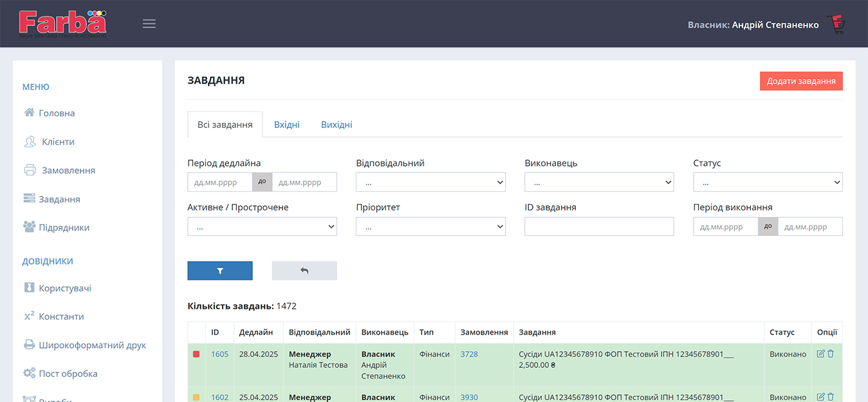Switch to the Вихідні tab
This screenshot has height=402, width=868.
[337, 125]
